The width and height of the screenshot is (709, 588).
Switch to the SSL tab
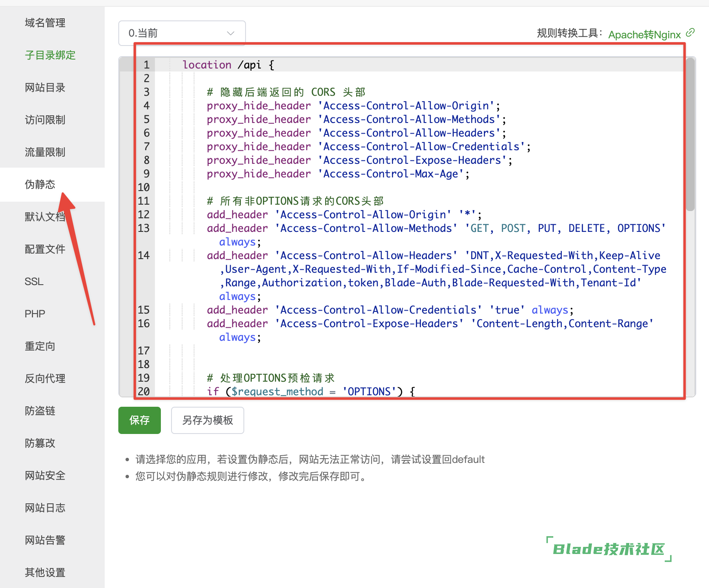(34, 282)
